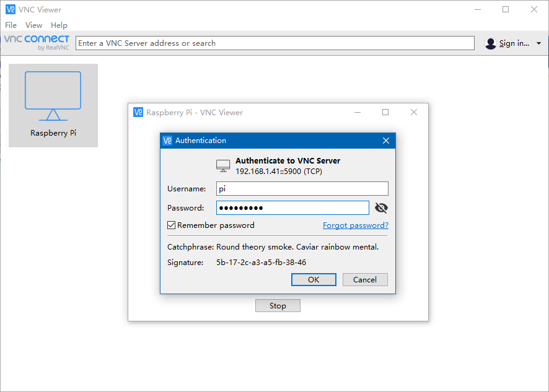Screen dimensions: 549x392
Task: Open the File menu
Action: coord(11,25)
